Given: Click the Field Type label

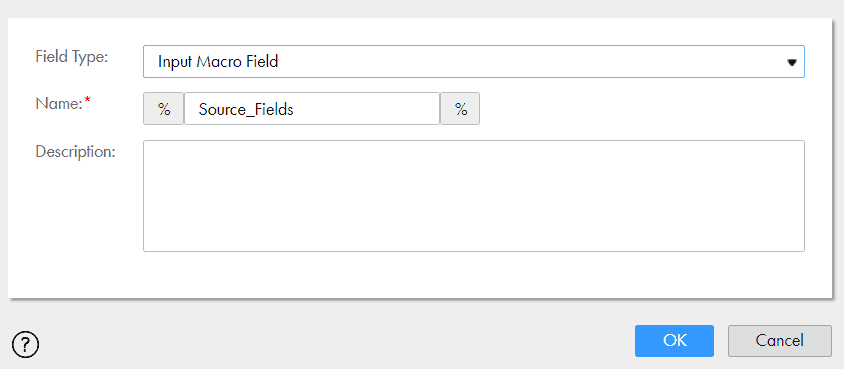Looking at the screenshot, I should pyautogui.click(x=72, y=56).
